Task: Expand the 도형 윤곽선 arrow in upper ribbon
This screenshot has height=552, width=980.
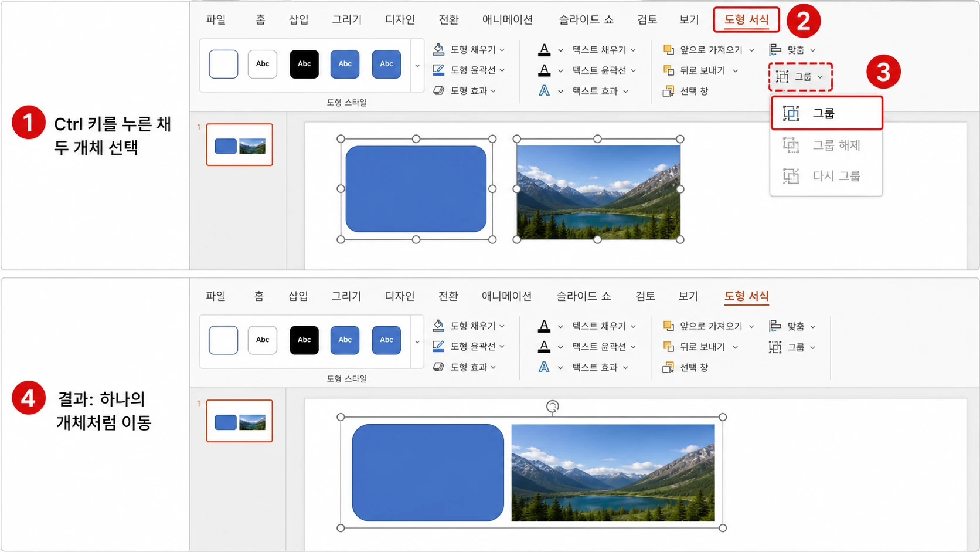Action: 502,70
